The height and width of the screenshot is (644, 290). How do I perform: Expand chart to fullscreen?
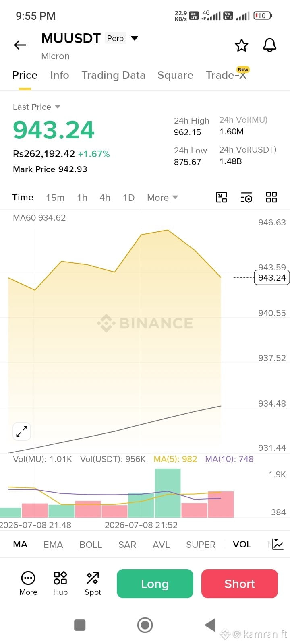[22, 431]
